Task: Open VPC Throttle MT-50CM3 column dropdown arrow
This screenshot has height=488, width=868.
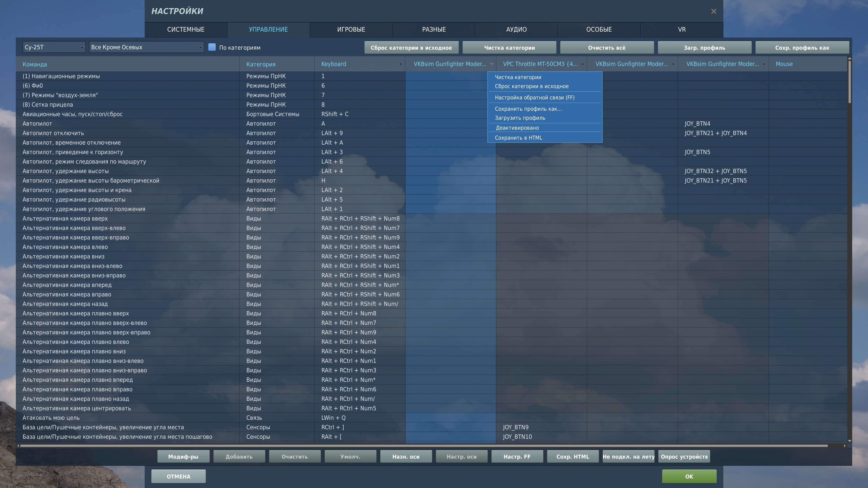Action: [582, 64]
